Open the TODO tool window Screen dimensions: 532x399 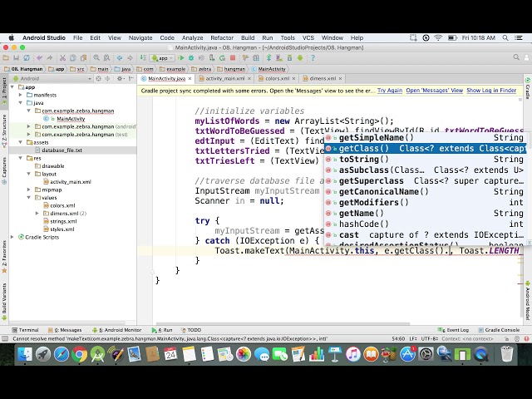191,330
